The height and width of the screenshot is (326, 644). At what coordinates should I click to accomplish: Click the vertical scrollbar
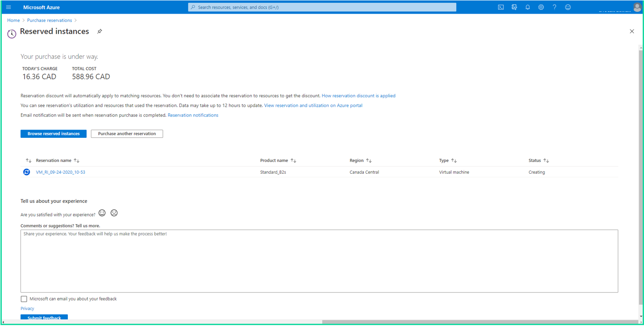(x=641, y=177)
